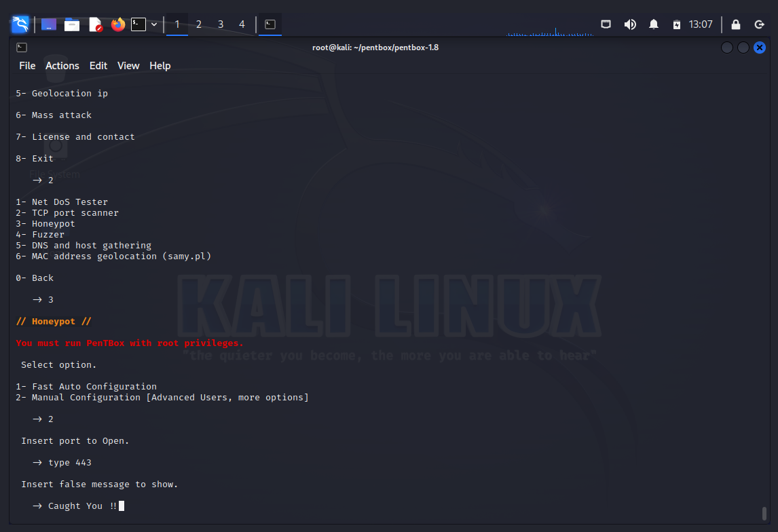778x532 pixels.
Task: Switch to workspace 2
Action: tap(199, 24)
